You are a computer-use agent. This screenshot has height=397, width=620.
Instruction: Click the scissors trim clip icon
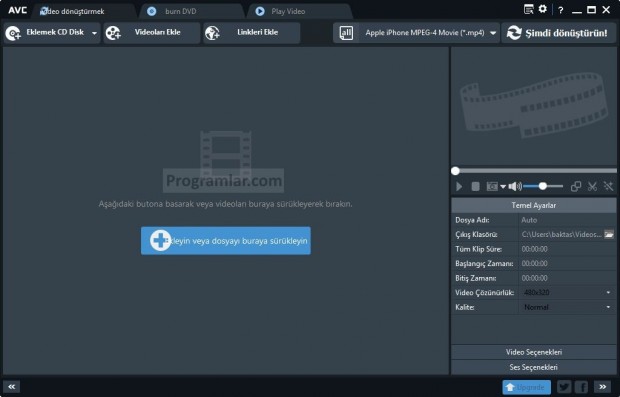592,186
